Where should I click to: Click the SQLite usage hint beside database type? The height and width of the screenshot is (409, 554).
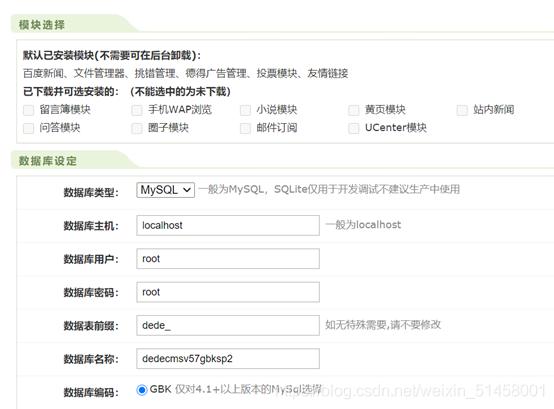[x=329, y=189]
